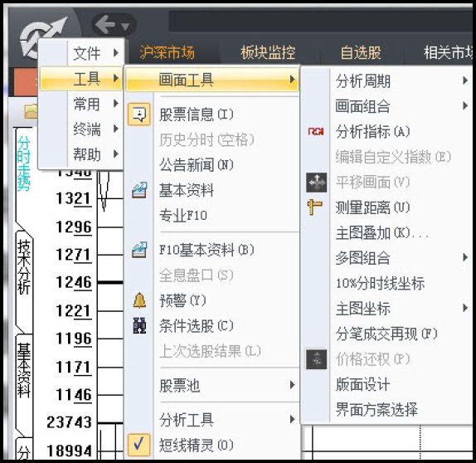This screenshot has width=476, height=463.
Task: Expand the 终端 submenu arrow
Action: (115, 129)
